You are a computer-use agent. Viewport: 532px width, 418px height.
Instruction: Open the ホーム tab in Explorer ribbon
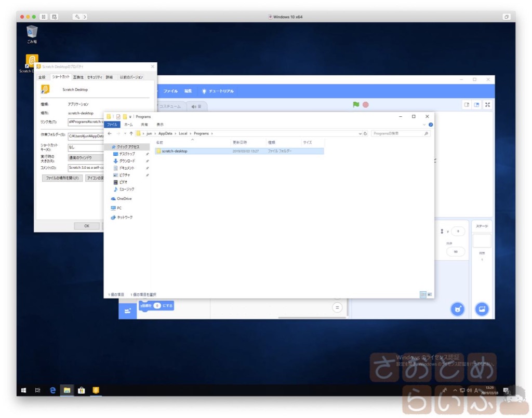pyautogui.click(x=128, y=125)
